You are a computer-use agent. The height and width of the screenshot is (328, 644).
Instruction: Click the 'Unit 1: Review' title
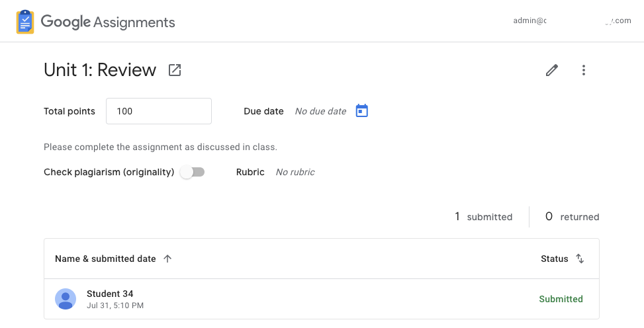[100, 70]
